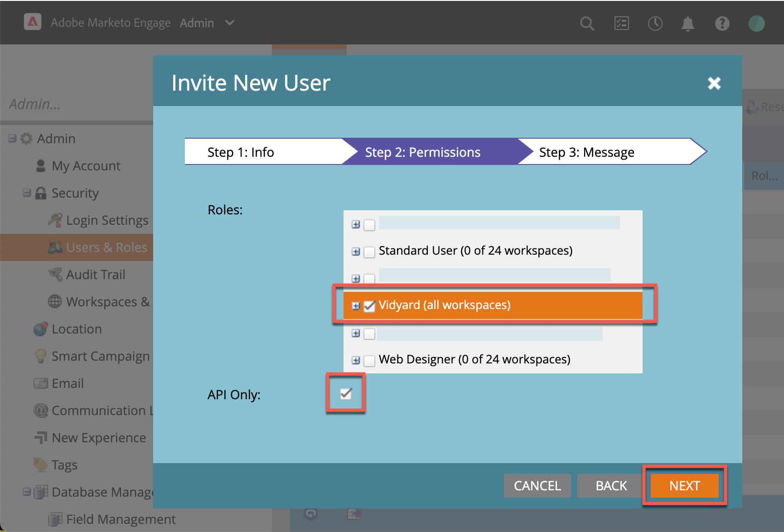784x532 pixels.
Task: Expand the blurred role above Vidyard
Action: 356,279
